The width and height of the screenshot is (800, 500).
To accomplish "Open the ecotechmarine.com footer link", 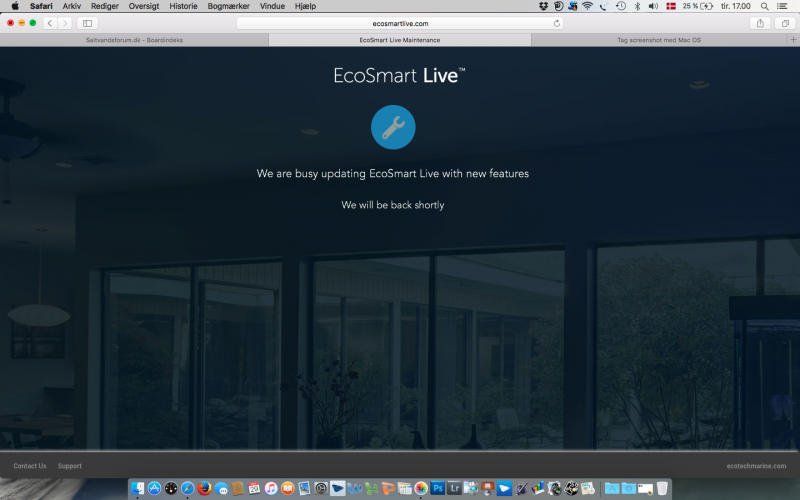I will coord(756,466).
